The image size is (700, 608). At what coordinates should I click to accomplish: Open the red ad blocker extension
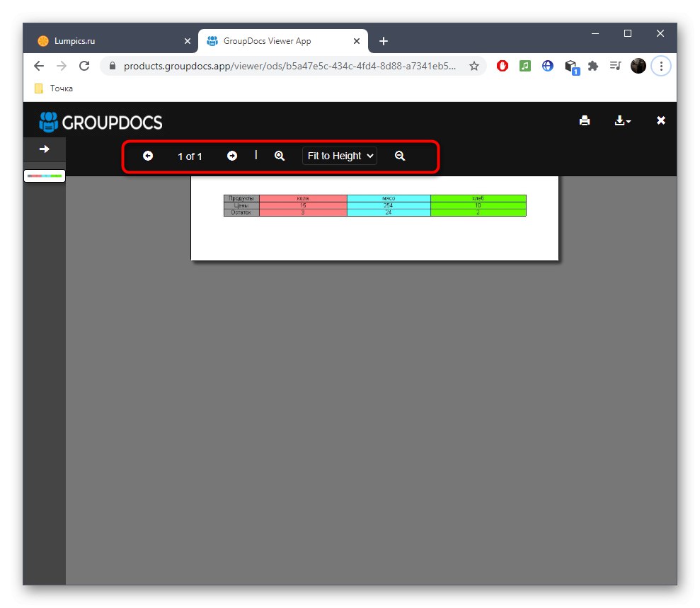coord(503,66)
